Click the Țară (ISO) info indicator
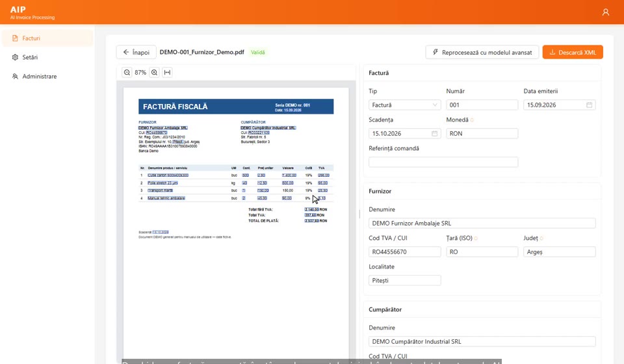This screenshot has height=364, width=624. coord(476,239)
